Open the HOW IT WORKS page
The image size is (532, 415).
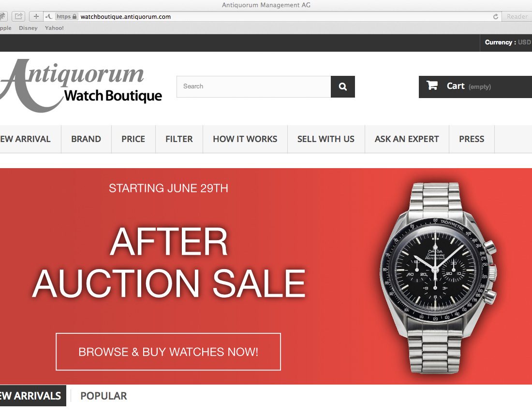(245, 139)
